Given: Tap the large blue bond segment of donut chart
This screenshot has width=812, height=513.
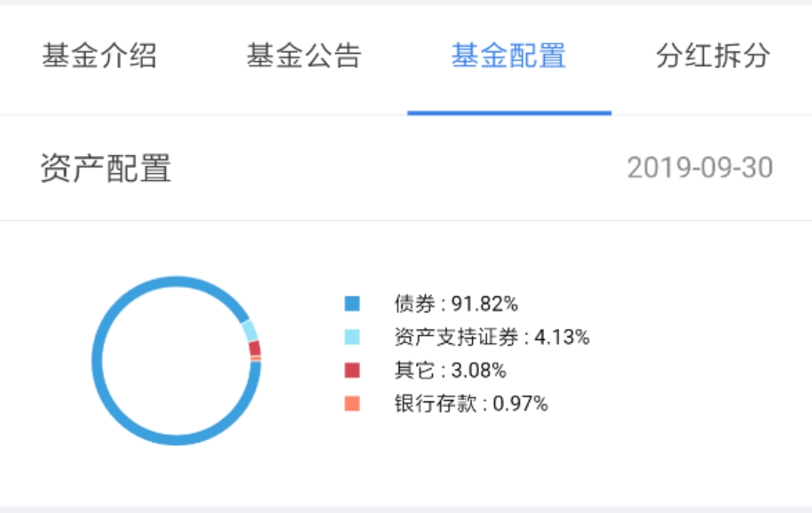Looking at the screenshot, I should [98, 361].
